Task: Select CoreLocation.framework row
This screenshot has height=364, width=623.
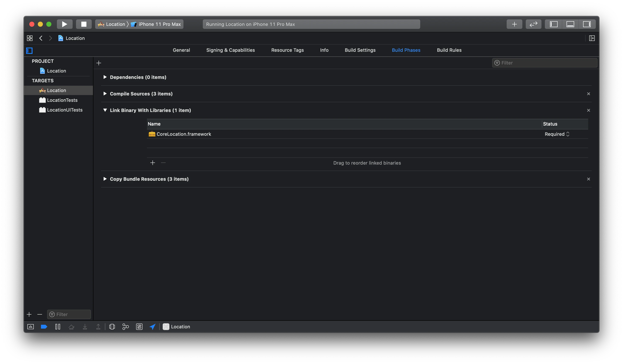Action: click(367, 134)
